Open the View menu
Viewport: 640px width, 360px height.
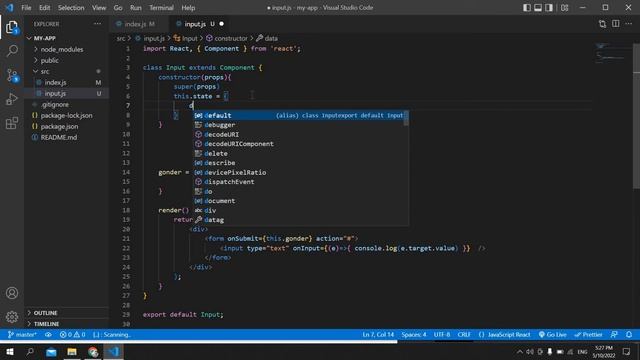[99, 7]
